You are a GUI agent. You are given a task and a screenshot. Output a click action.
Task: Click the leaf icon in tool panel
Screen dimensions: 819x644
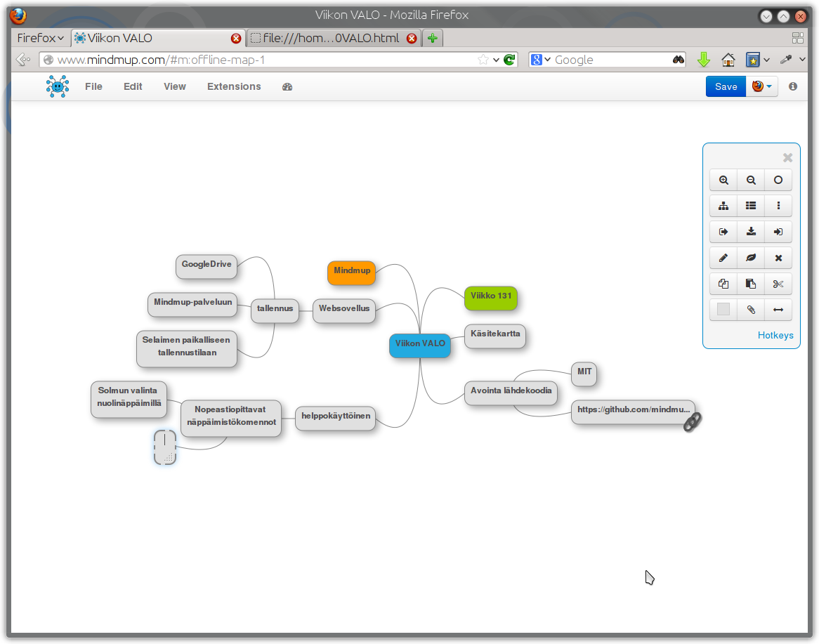click(x=751, y=258)
